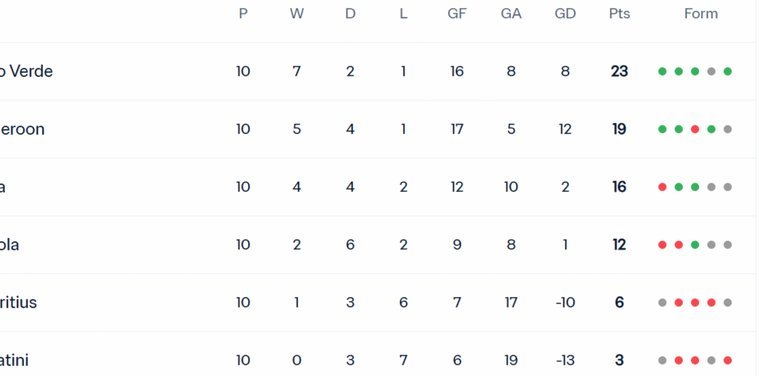Click green form dot in 12-point row
This screenshot has width=759, height=376.
click(695, 245)
